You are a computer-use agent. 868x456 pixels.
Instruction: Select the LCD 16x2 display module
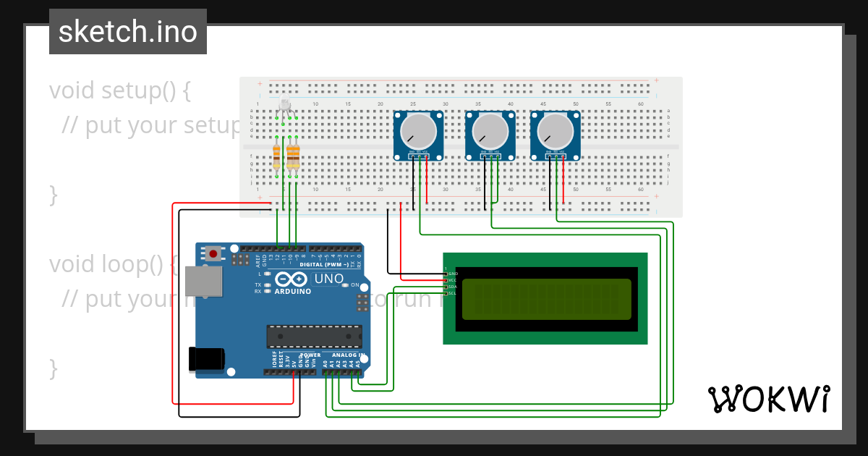546,298
